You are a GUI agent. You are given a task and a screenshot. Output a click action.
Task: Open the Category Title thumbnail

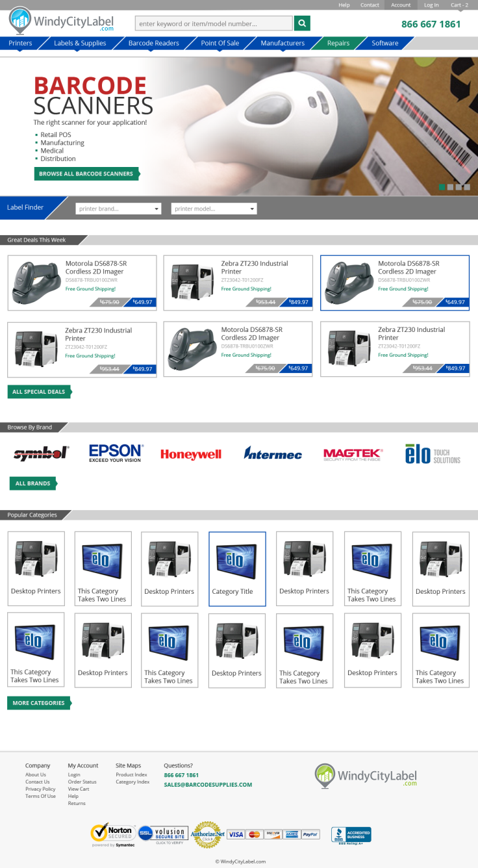(237, 569)
